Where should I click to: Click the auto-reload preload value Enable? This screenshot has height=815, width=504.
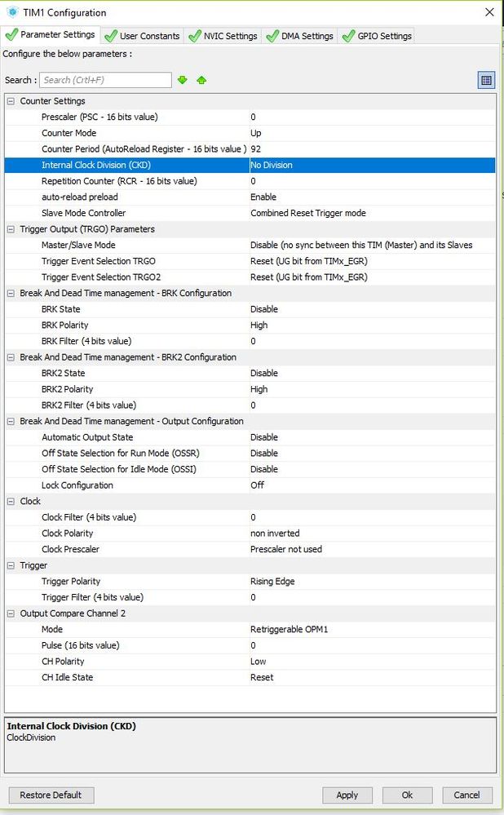coord(263,197)
